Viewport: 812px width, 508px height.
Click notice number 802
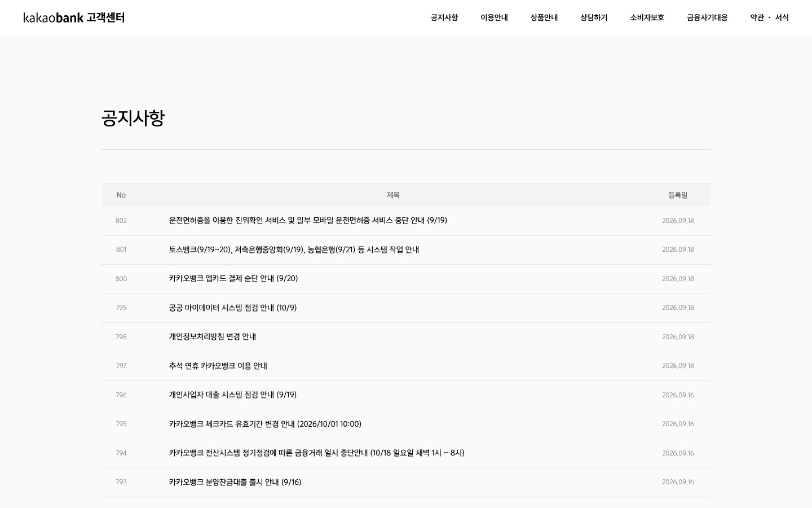121,221
